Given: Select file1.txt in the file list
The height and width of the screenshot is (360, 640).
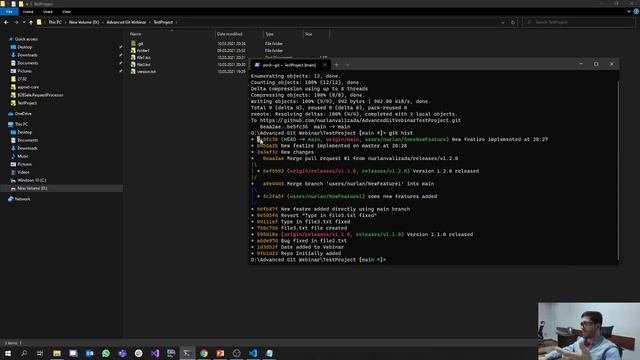Looking at the screenshot, I should tap(144, 58).
